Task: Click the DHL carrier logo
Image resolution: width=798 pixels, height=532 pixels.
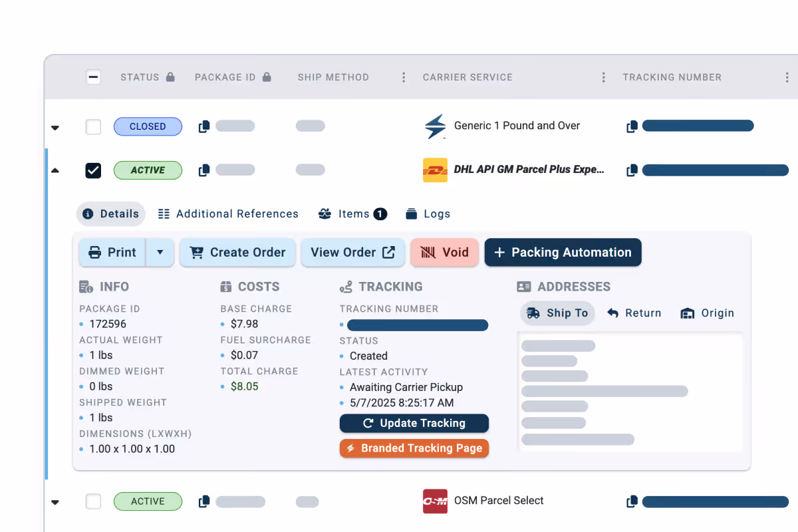Action: [x=434, y=170]
